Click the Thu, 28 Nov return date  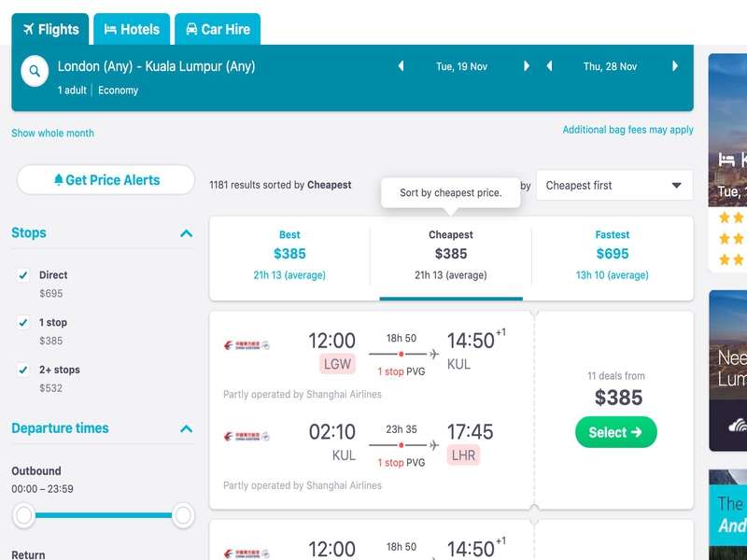[611, 66]
